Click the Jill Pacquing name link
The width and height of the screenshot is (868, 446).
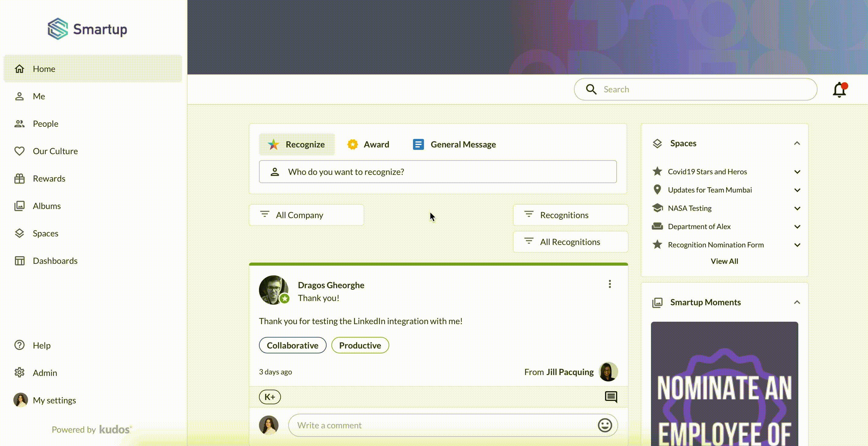tap(570, 372)
